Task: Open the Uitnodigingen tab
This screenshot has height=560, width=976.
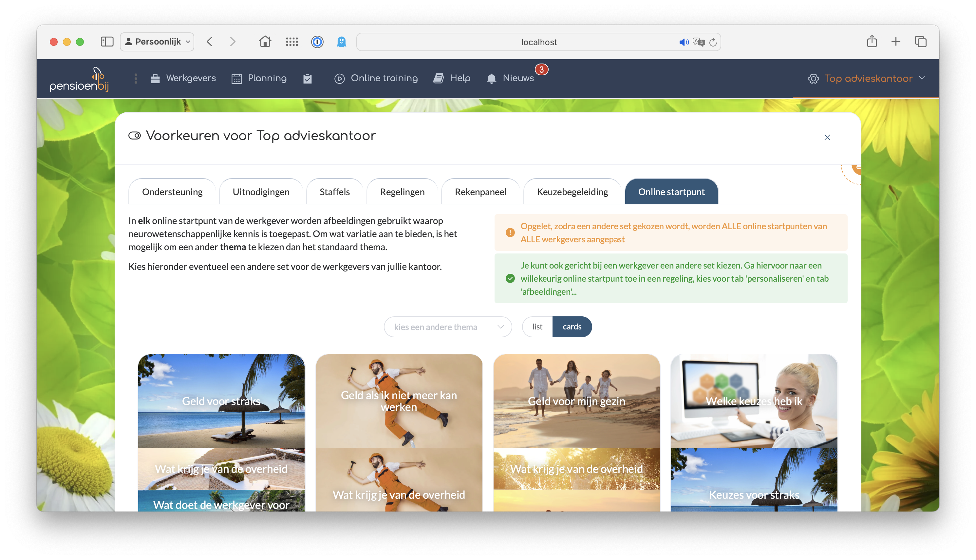Action: click(261, 192)
